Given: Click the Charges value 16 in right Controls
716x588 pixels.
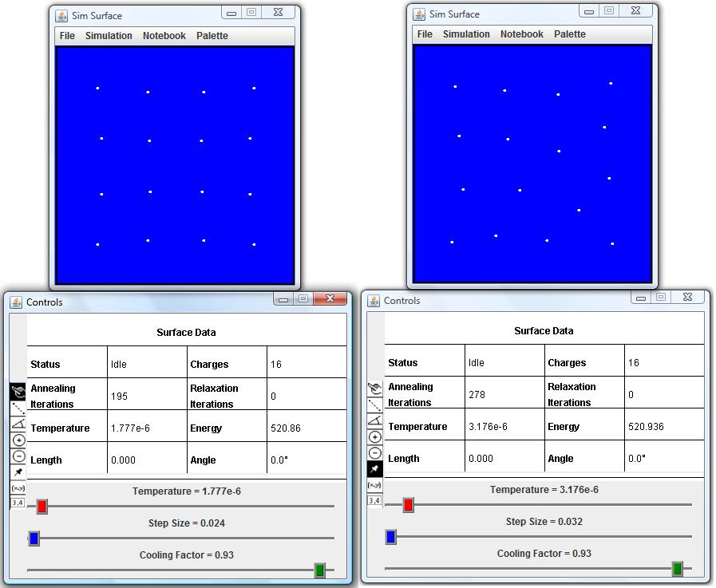Looking at the screenshot, I should 633,362.
